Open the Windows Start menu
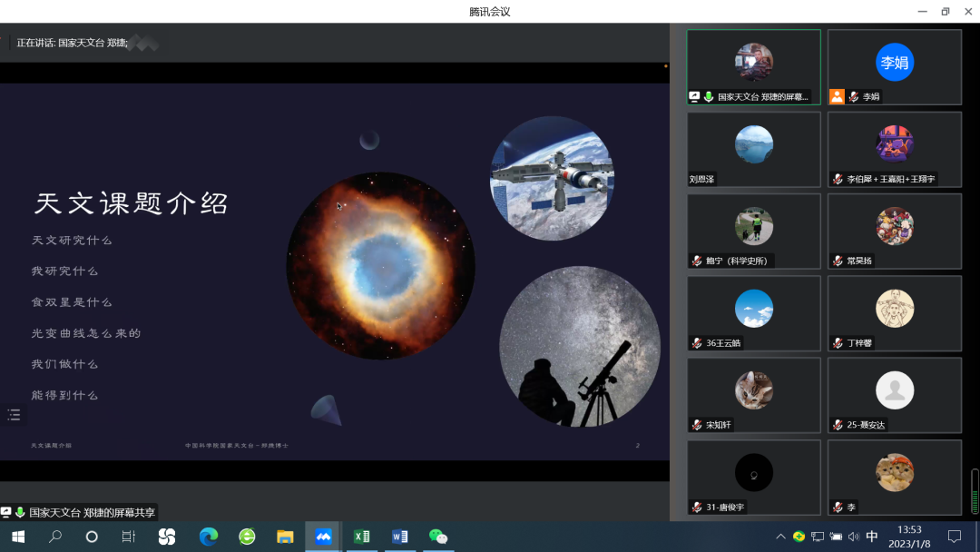This screenshot has width=980, height=552. (x=17, y=537)
